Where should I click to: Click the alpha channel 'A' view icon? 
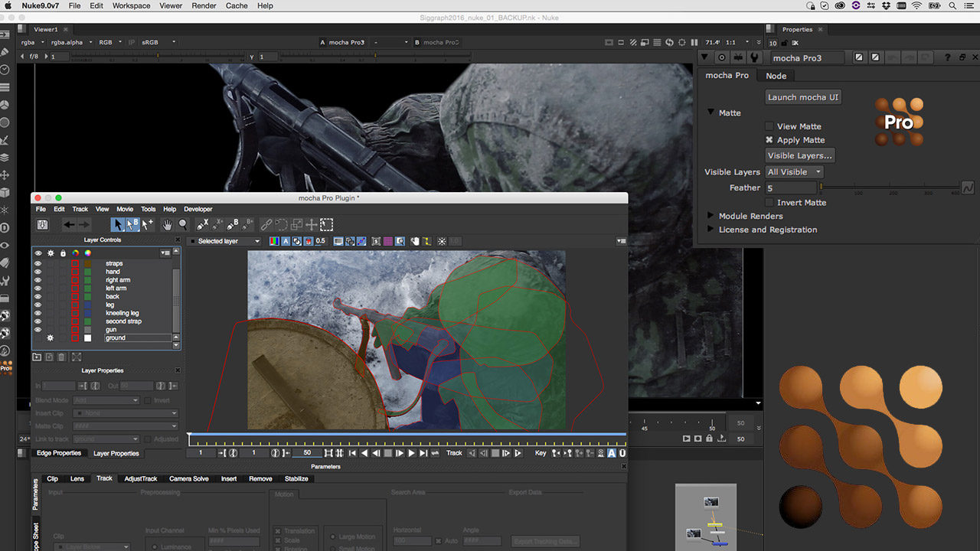(x=286, y=241)
